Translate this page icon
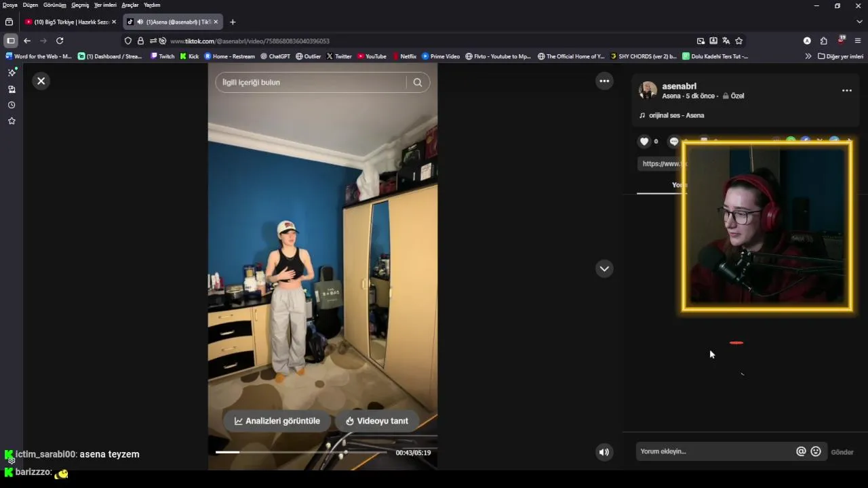 coord(726,41)
